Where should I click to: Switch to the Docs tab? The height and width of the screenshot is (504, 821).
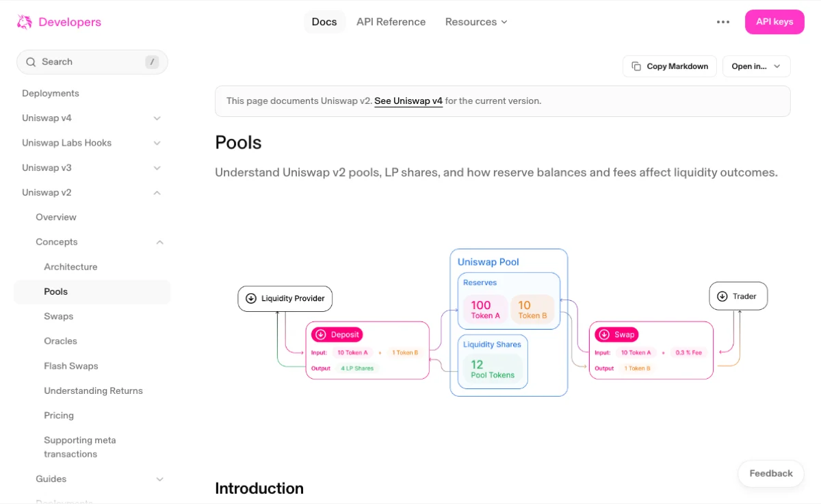pos(324,22)
